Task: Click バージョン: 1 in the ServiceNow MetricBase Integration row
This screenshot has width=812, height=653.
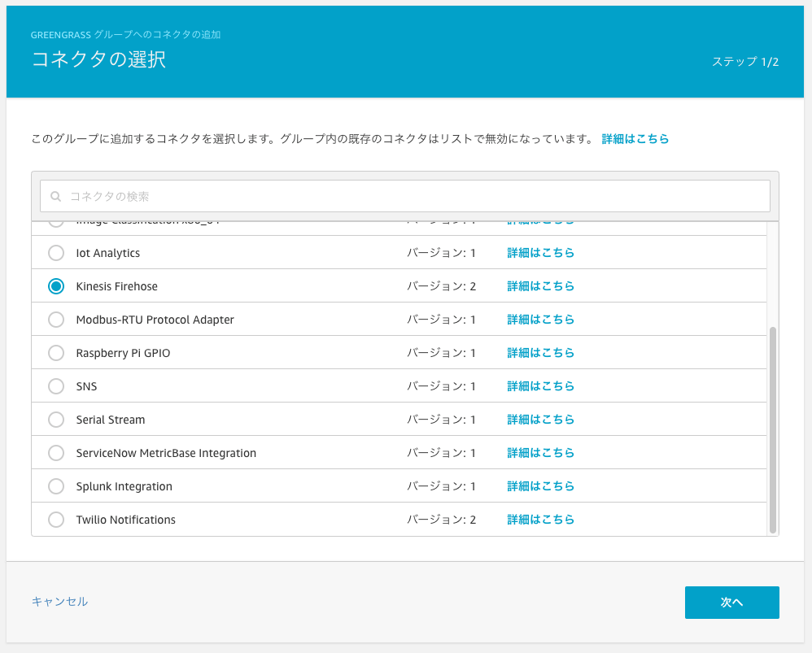Action: click(x=441, y=453)
